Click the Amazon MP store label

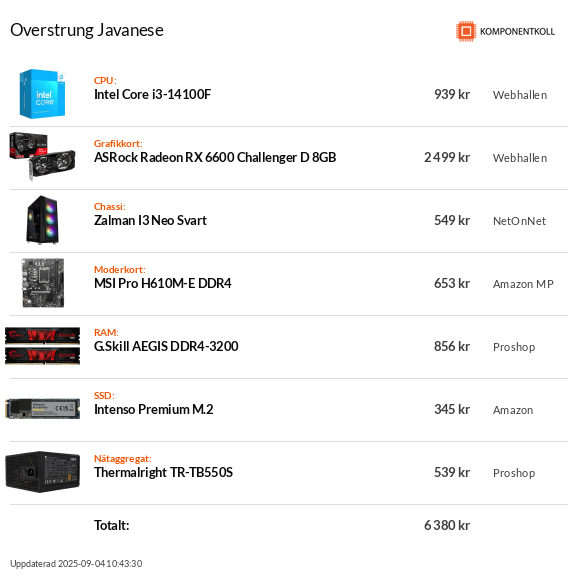point(523,284)
